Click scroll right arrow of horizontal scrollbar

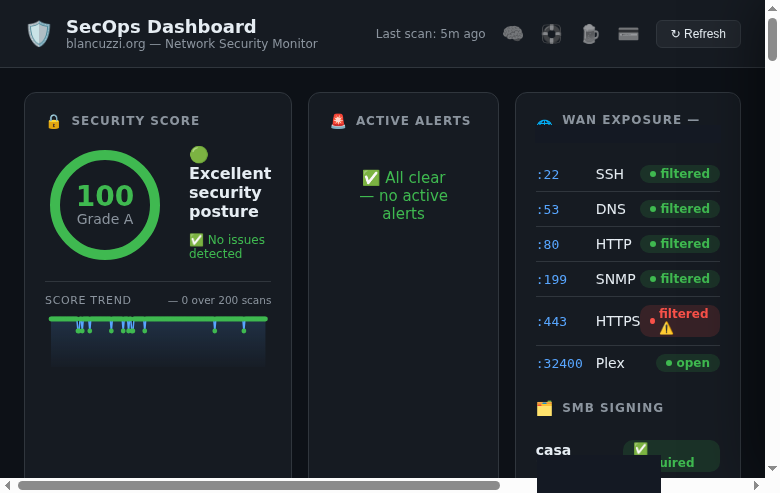(x=757, y=486)
